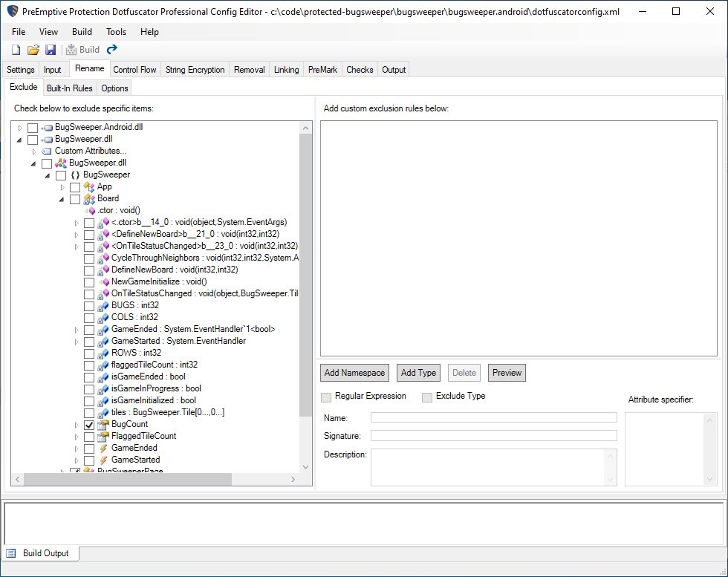Image resolution: width=728 pixels, height=577 pixels.
Task: Click the tiles field icon
Action: 103,413
